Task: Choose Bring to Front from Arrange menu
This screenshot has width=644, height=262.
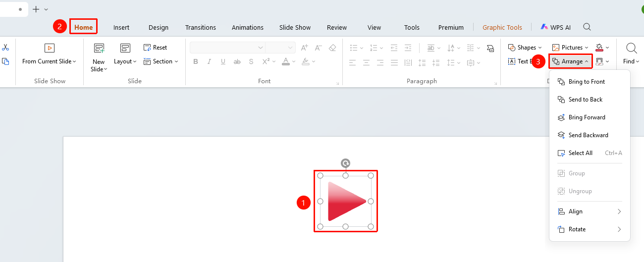Action: pyautogui.click(x=587, y=82)
